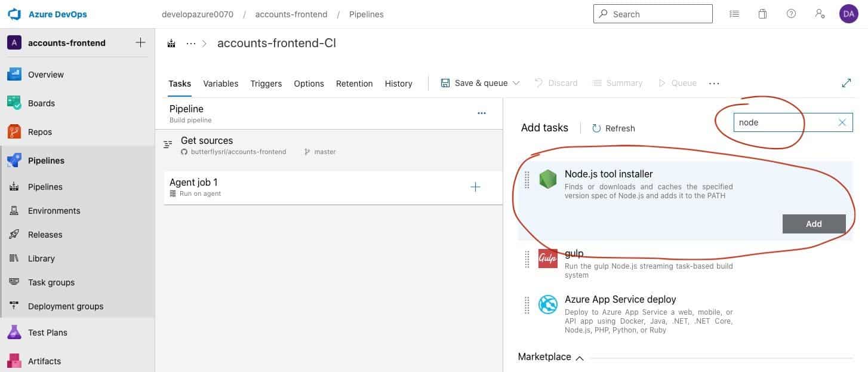This screenshot has height=372, width=868.
Task: Click the green Node.js tool installer icon
Action: pos(547,179)
